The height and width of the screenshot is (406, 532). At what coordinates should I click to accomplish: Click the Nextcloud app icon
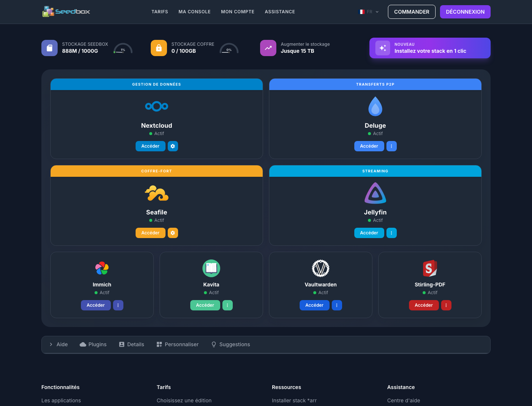pos(157,106)
